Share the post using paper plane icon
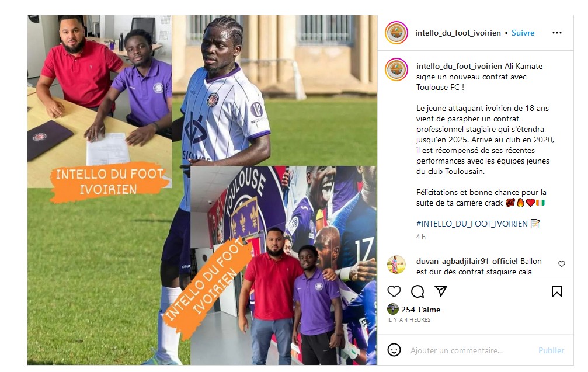588x372 pixels. pos(441,291)
